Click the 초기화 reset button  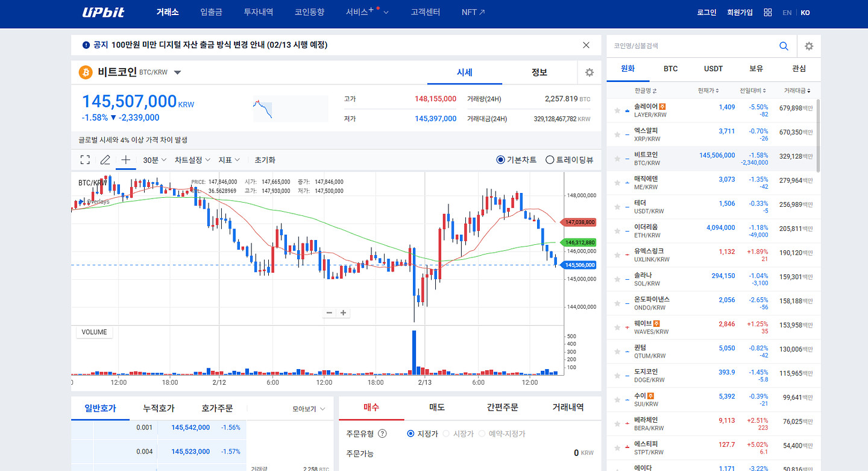tap(265, 160)
